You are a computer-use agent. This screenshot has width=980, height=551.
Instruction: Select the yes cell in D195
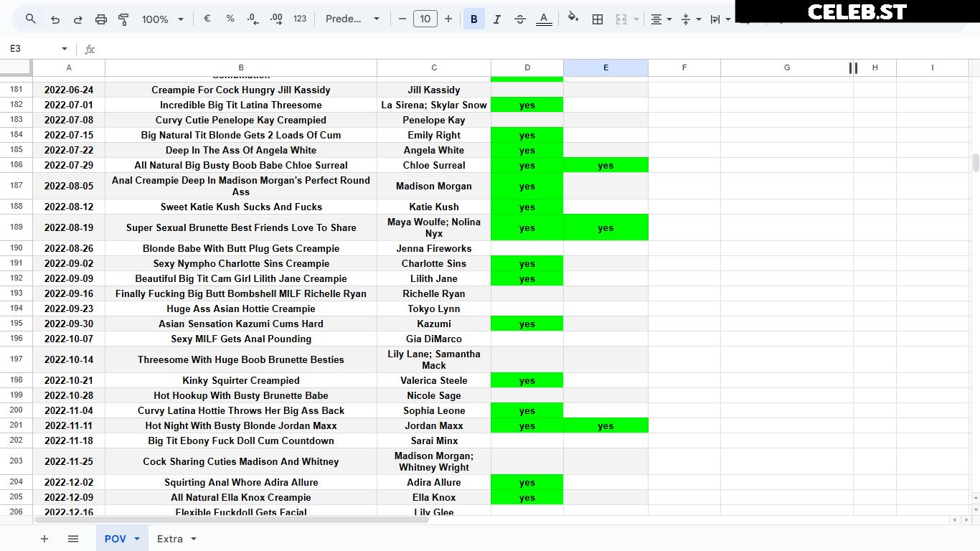(527, 324)
